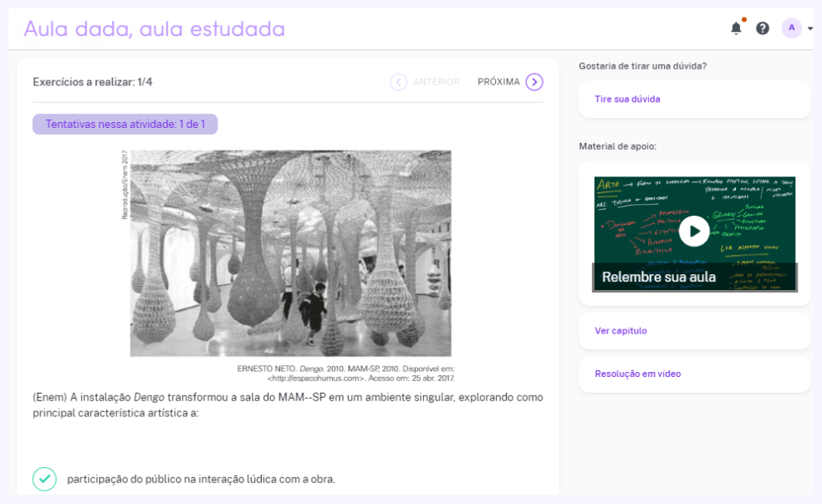822x504 pixels.
Task: Click the Tentativas nessa atividade badge
Action: [x=125, y=125]
